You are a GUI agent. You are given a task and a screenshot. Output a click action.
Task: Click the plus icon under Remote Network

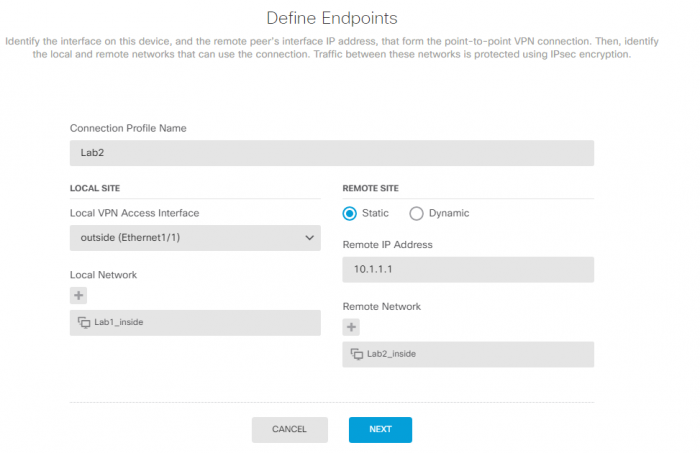click(x=351, y=327)
